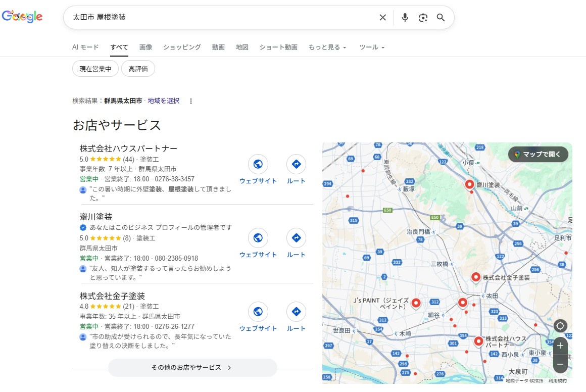The height and width of the screenshot is (392, 586).
Task: Expand the もっと見る dropdown
Action: (x=327, y=47)
